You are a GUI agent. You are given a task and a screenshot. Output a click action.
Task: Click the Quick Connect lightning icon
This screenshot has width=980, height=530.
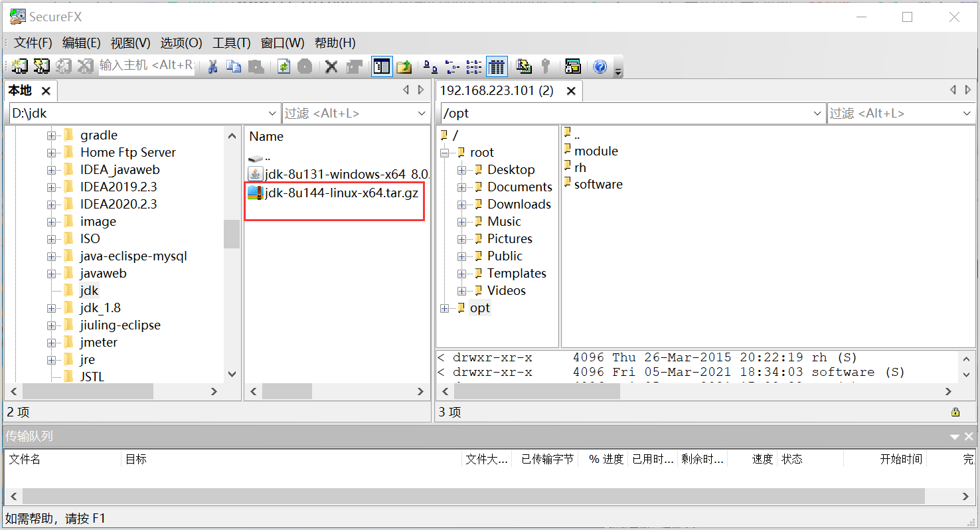click(42, 66)
